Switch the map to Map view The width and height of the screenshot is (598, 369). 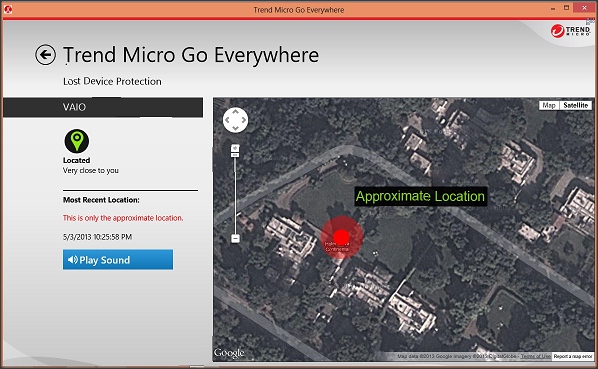click(x=549, y=105)
